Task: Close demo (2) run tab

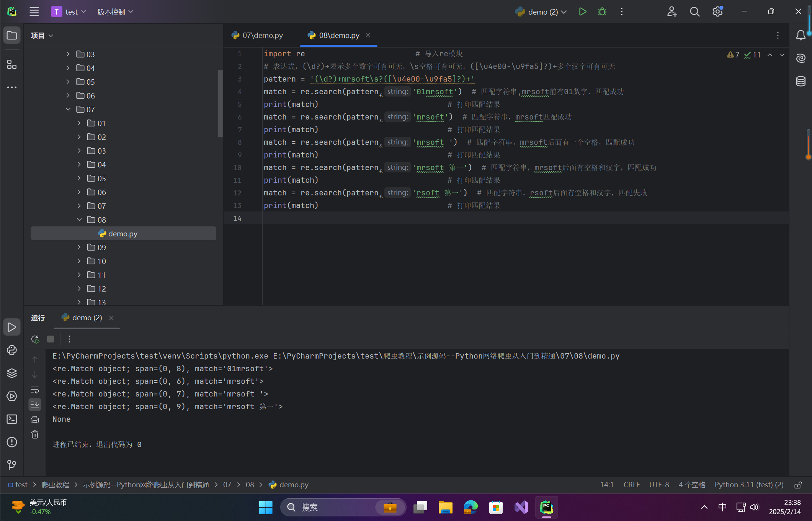Action: point(111,318)
